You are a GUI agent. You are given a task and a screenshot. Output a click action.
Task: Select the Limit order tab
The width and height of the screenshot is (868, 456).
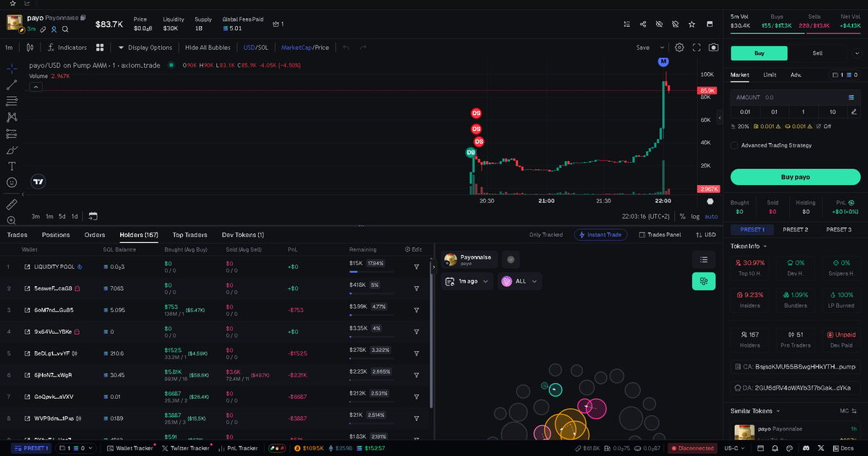tap(770, 74)
